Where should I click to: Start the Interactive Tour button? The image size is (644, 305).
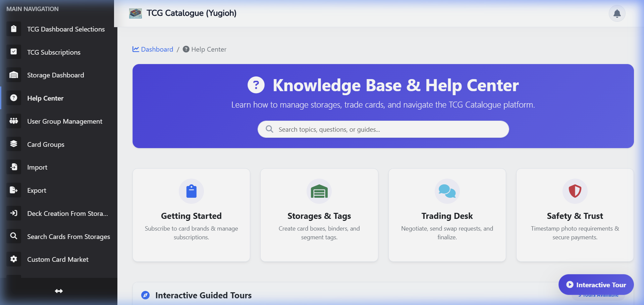(x=596, y=285)
